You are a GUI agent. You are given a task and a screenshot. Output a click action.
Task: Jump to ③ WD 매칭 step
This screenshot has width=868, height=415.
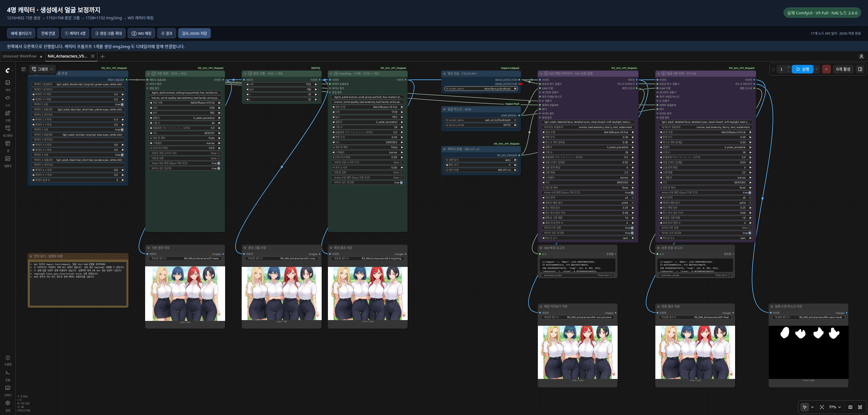pos(141,33)
